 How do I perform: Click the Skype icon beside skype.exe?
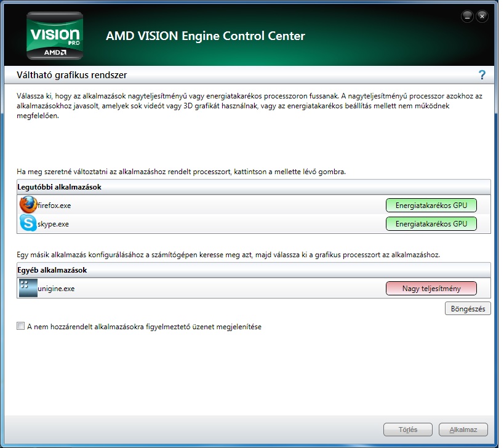(28, 223)
